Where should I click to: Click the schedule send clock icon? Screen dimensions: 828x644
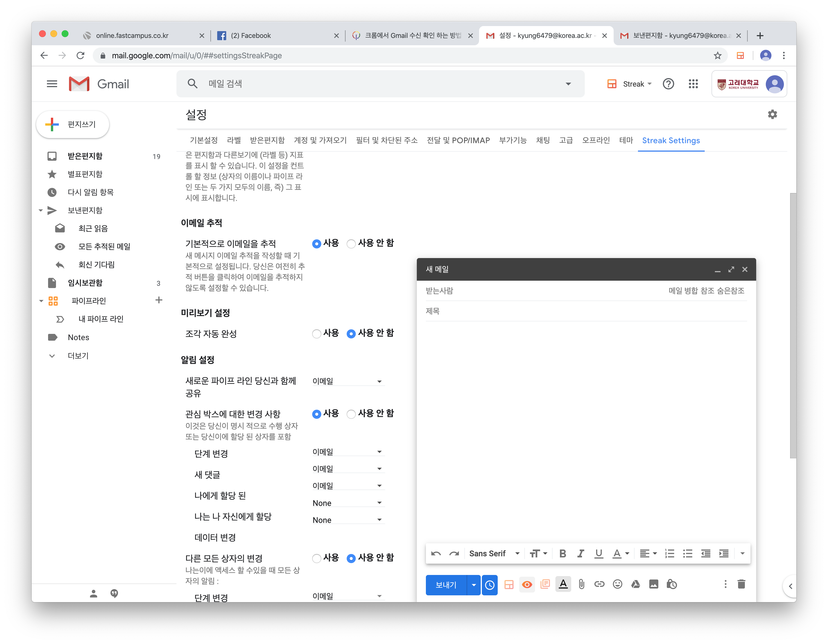point(490,585)
